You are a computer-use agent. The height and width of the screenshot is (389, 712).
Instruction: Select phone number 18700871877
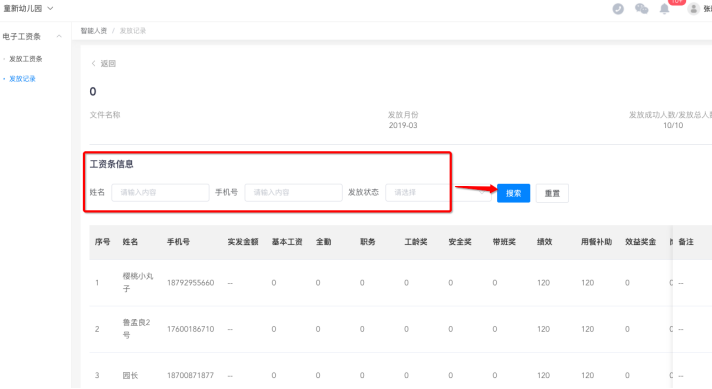190,375
